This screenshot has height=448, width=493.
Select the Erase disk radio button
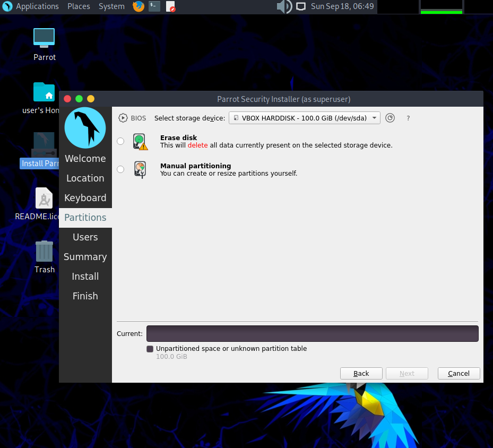point(120,141)
